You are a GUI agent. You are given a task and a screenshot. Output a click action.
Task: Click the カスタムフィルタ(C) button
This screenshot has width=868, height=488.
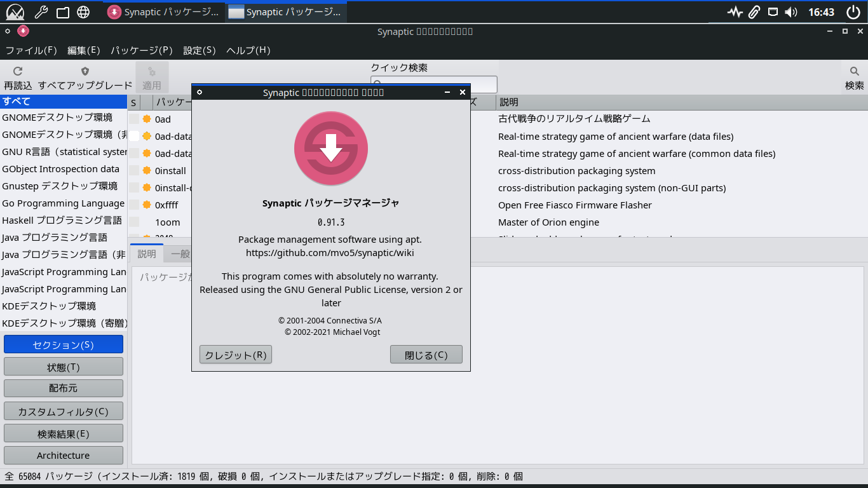64,411
